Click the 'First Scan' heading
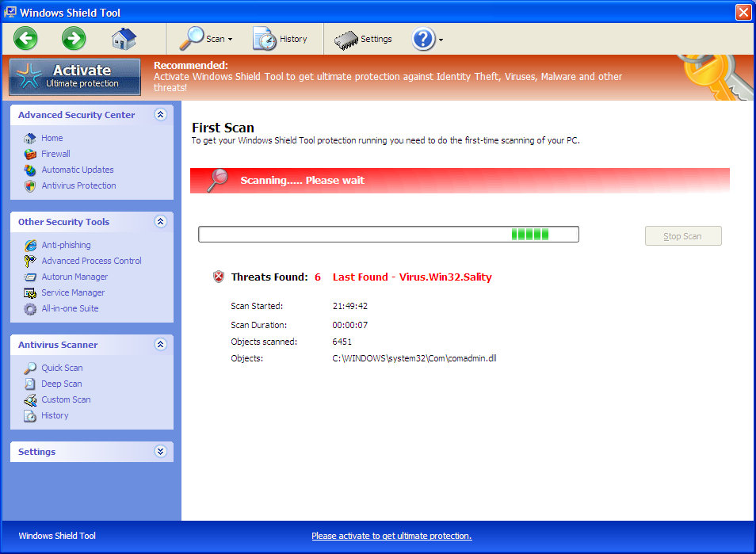Screen dimensions: 756x554 tap(223, 128)
